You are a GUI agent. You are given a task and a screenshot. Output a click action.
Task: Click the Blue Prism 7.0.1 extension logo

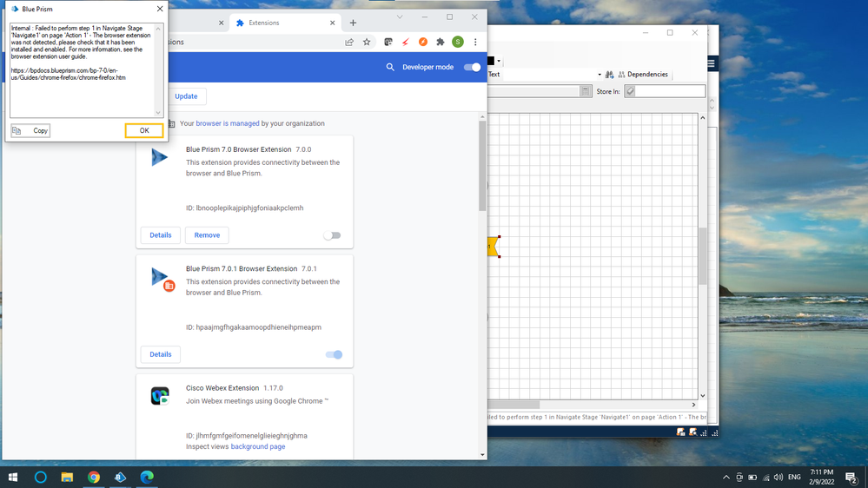click(x=161, y=277)
